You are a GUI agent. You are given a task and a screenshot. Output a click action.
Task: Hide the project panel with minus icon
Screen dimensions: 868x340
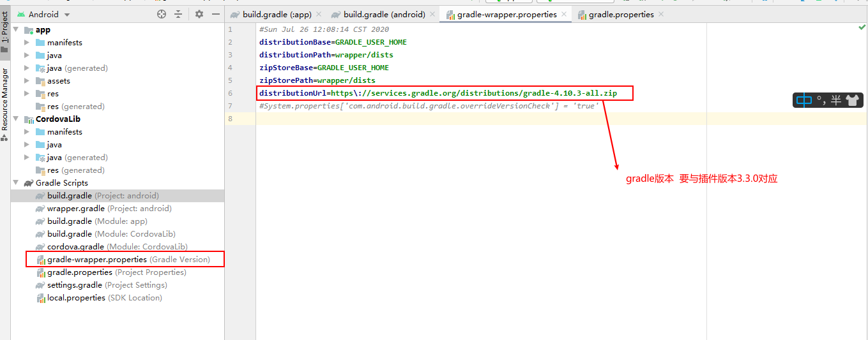[216, 14]
